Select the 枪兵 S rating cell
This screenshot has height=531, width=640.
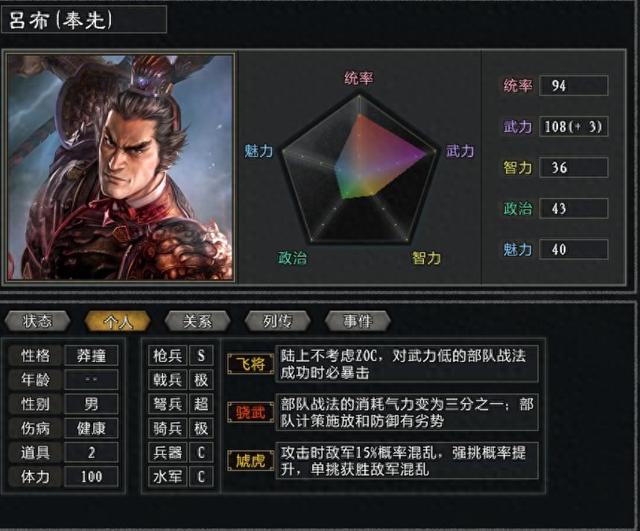click(201, 355)
